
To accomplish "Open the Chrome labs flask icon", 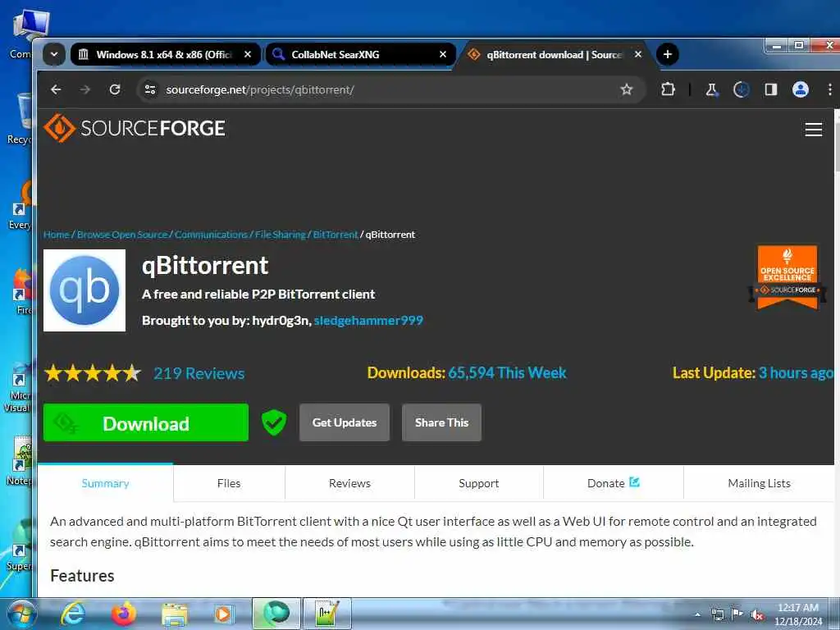I will [x=711, y=89].
